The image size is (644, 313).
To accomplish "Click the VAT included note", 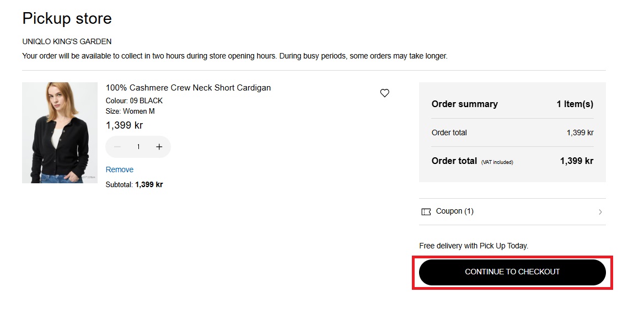I will (497, 162).
